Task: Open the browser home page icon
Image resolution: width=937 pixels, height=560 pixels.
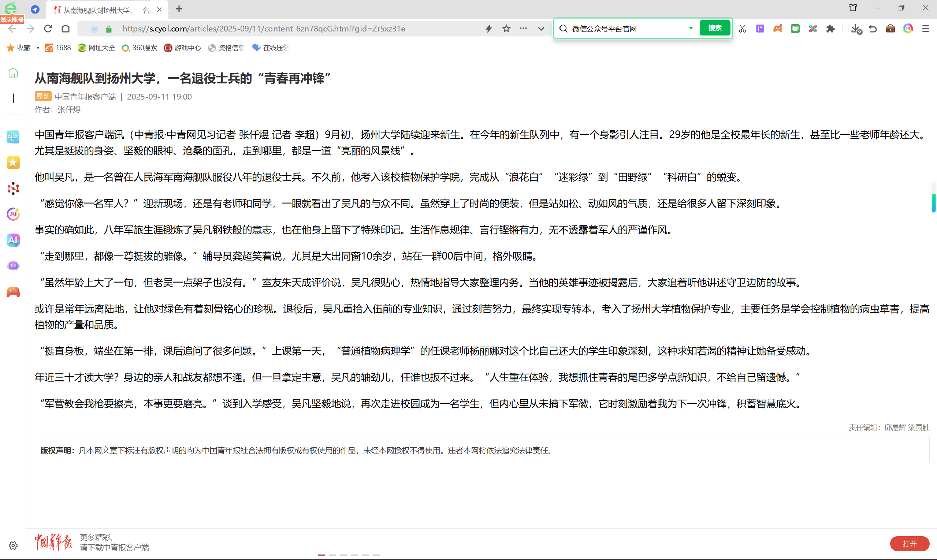Action: 66,29
